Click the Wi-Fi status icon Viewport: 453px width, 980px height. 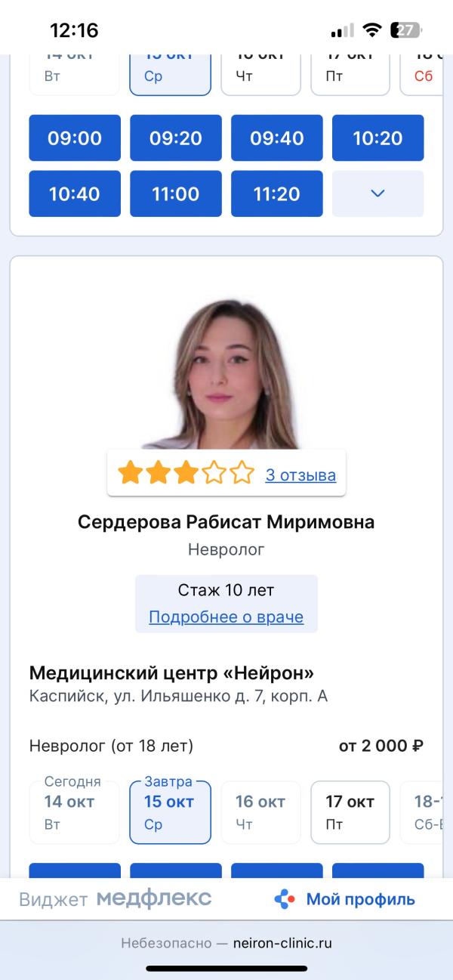(x=371, y=30)
